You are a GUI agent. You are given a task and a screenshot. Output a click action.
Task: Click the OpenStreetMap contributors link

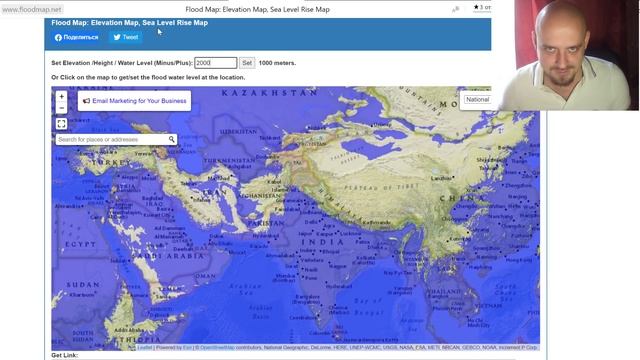[x=217, y=348]
